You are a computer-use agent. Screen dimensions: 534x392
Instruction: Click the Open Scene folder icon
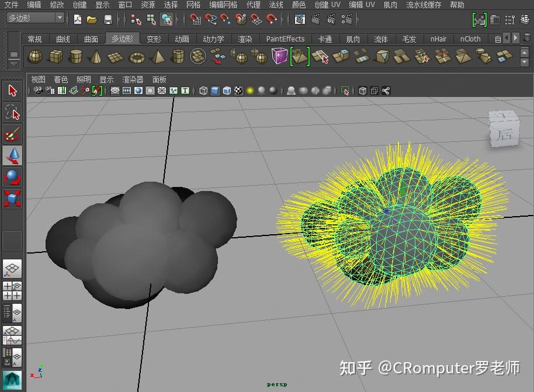[x=92, y=19]
